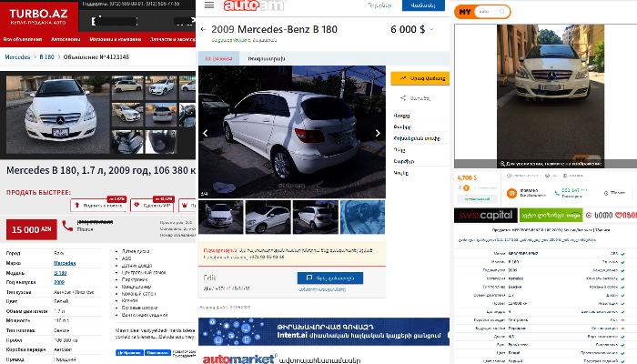This screenshot has height=364, width=637.
Task: Click the back arrow beside 2009 Mercedes-Benz B 180
Action: coord(203,29)
